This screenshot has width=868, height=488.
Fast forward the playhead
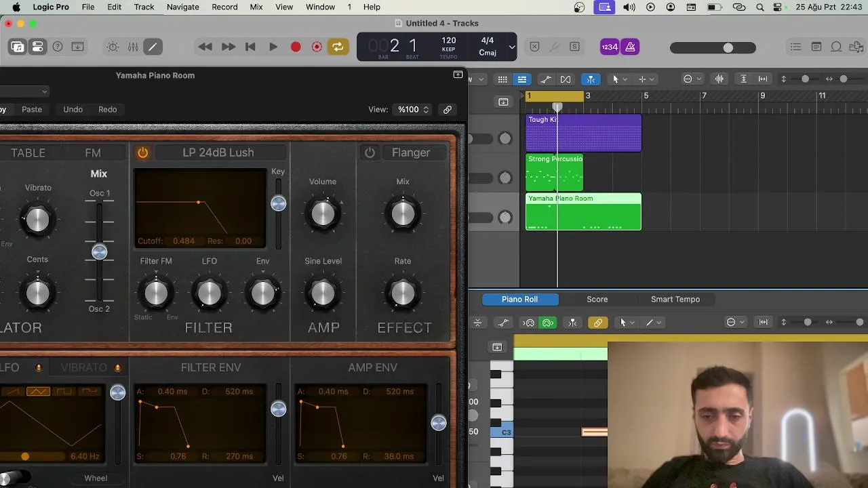click(x=229, y=47)
